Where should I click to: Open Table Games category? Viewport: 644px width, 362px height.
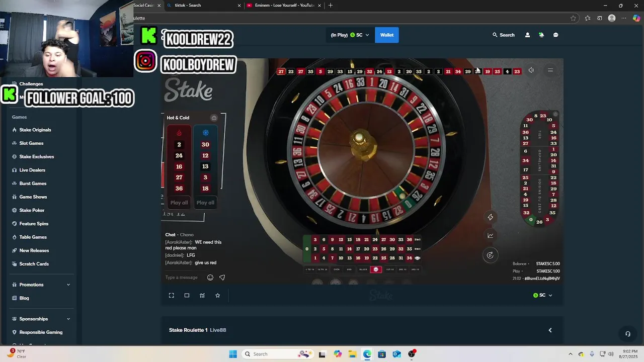pyautogui.click(x=33, y=237)
